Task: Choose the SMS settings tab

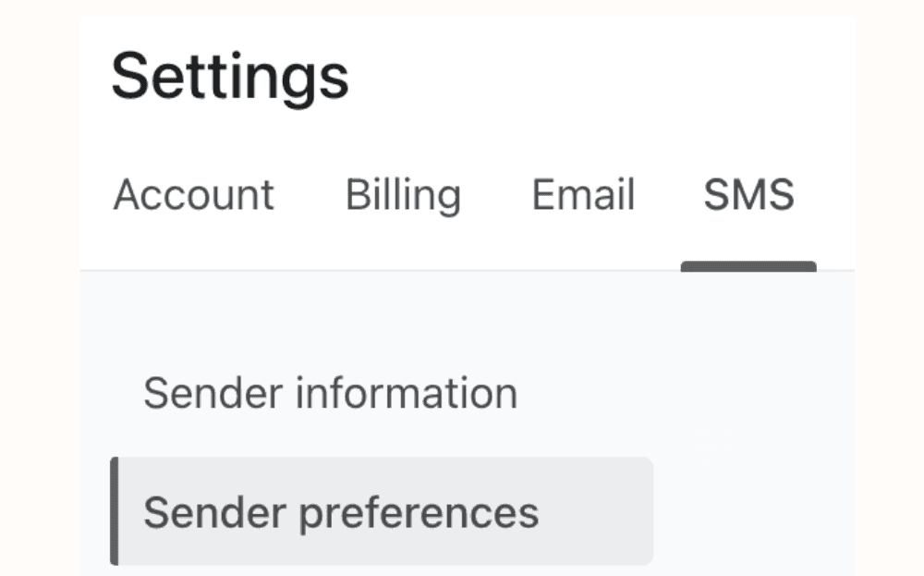Action: click(749, 194)
